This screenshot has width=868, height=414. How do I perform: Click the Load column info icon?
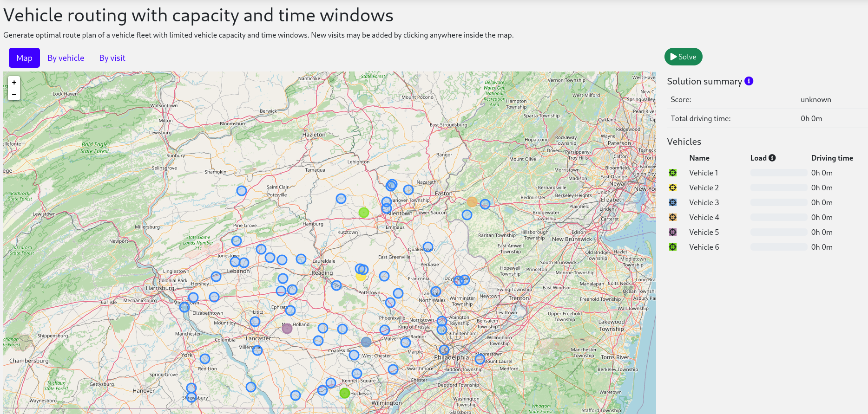click(772, 158)
